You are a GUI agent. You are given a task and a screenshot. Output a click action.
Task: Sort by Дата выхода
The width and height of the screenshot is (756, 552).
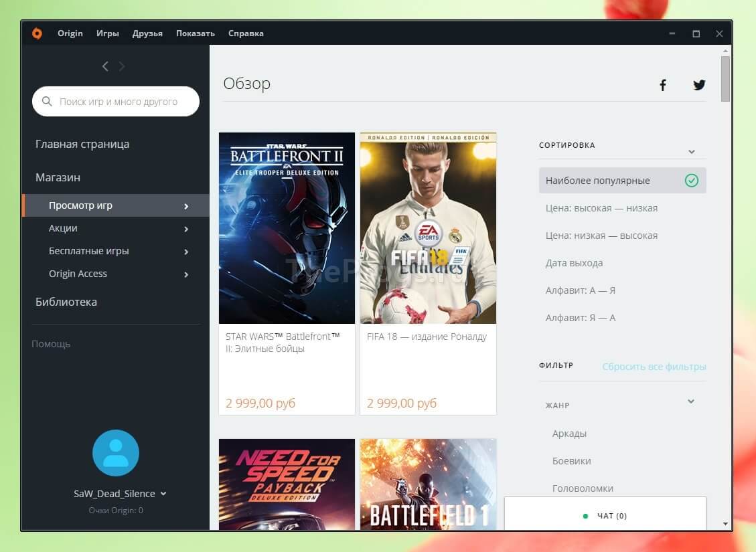[x=574, y=263]
